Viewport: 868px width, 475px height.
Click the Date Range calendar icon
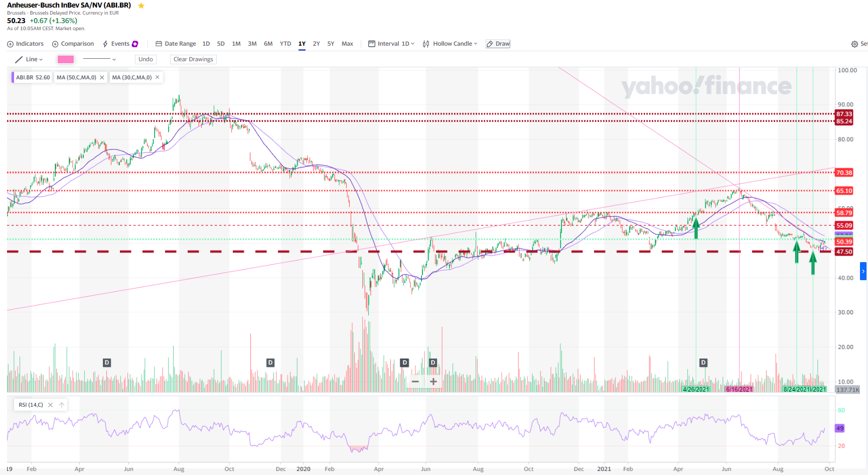[159, 44]
